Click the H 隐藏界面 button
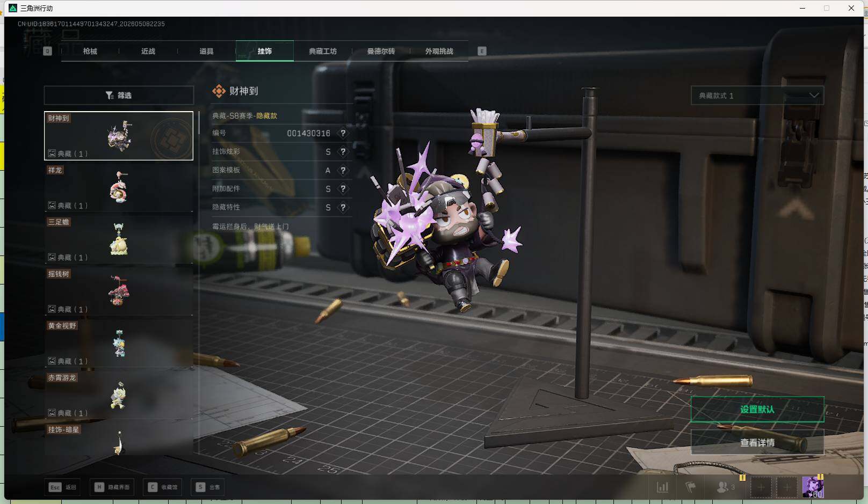This screenshot has height=504, width=868. coord(112,487)
